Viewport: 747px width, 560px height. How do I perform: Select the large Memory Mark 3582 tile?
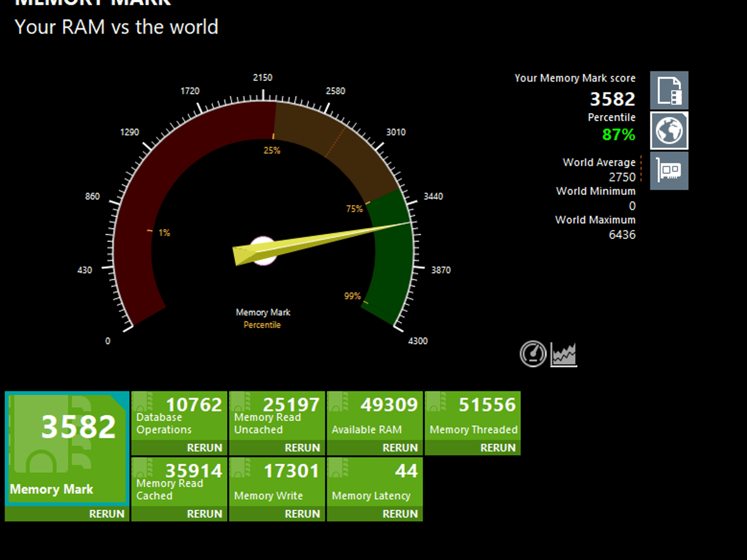click(x=67, y=449)
